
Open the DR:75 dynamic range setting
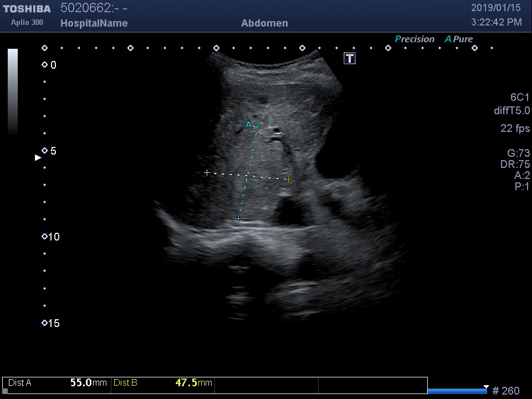[x=515, y=165]
